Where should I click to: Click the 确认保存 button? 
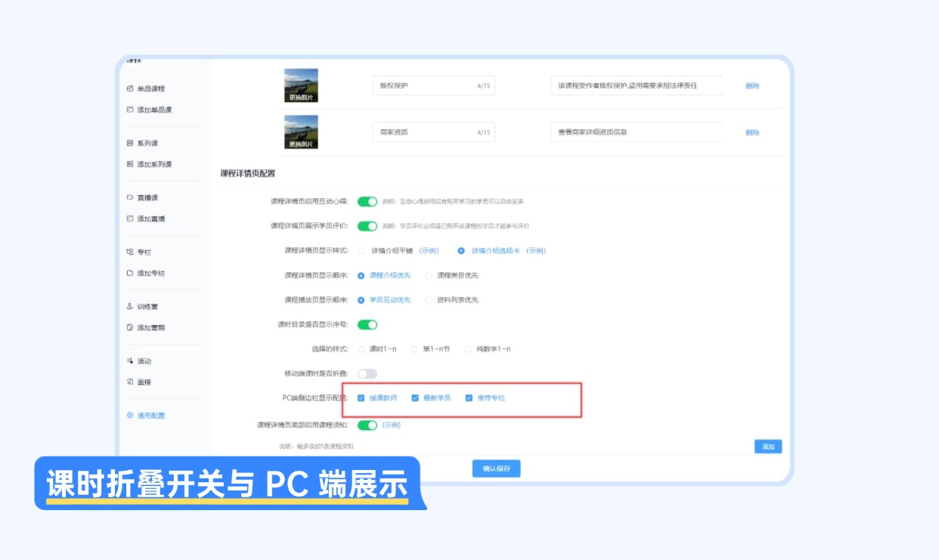pos(497,469)
